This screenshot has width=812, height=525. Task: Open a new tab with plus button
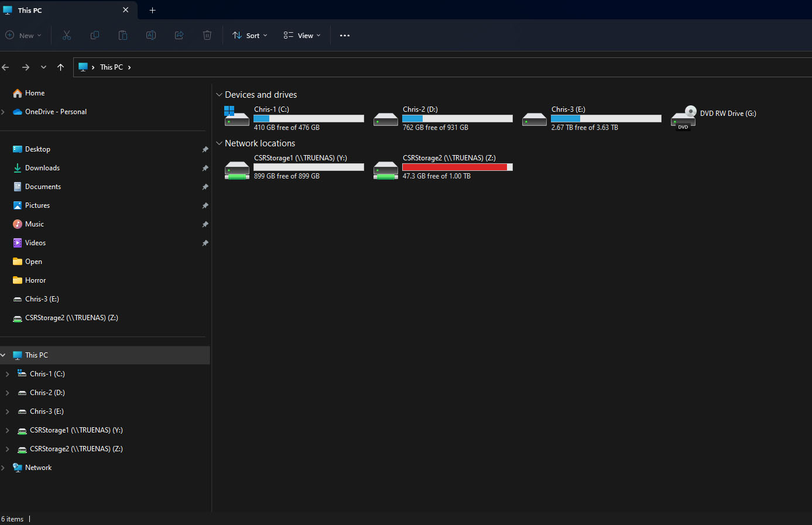(153, 11)
